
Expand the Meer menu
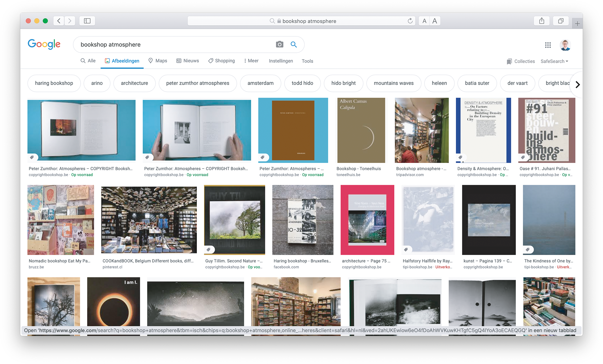point(251,61)
